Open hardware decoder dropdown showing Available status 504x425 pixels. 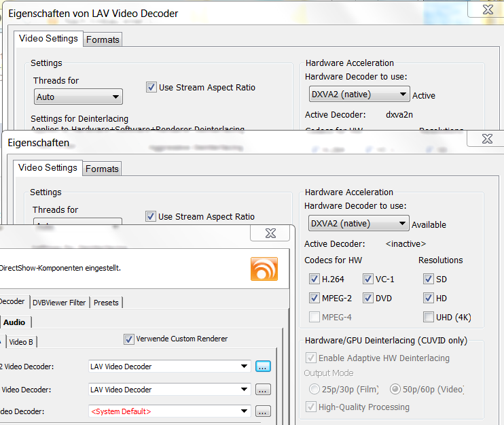point(357,224)
